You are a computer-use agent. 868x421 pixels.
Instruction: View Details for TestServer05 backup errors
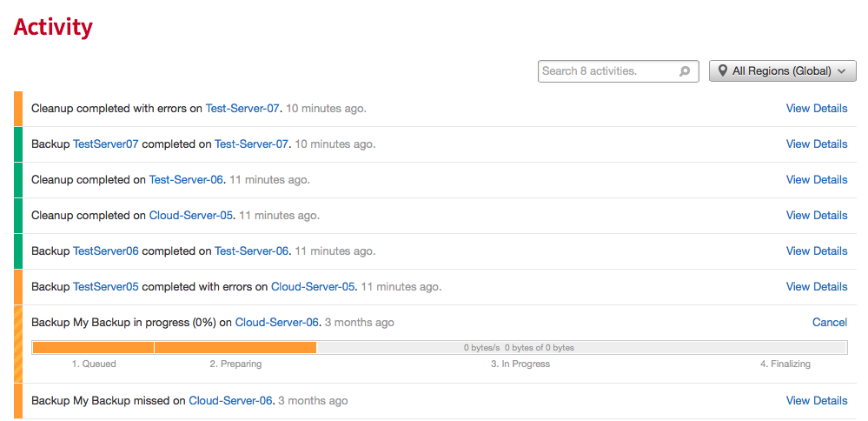816,287
